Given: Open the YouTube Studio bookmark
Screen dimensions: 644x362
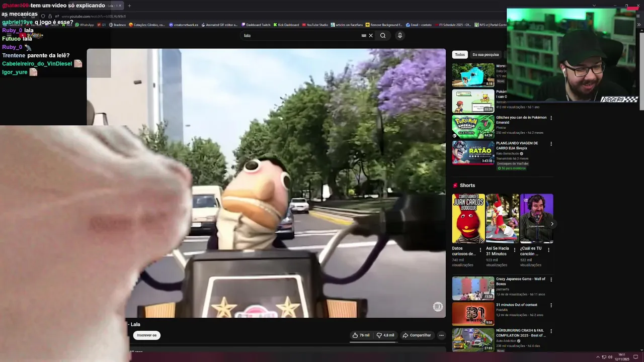Looking at the screenshot, I should (314, 25).
